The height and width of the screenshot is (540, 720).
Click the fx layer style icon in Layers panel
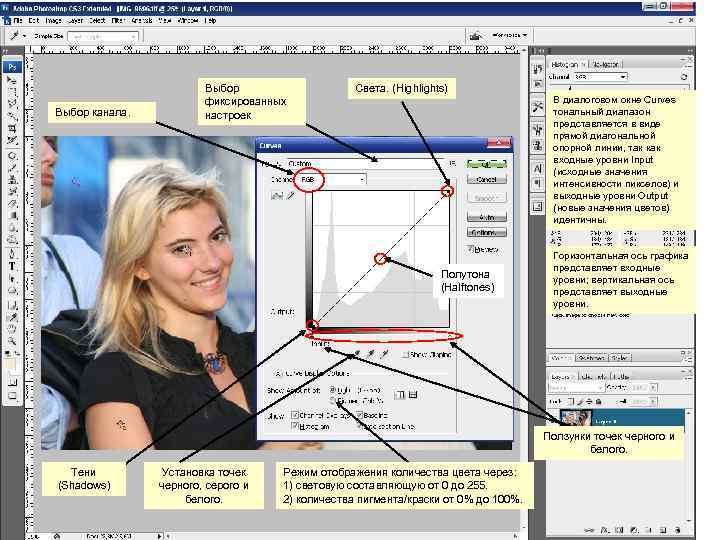(605, 530)
